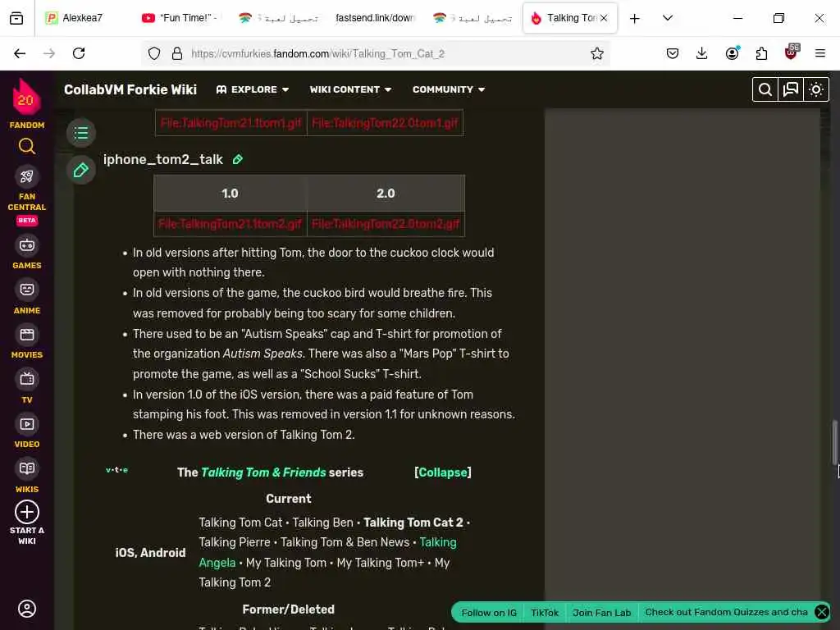The image size is (840, 630).
Task: Click the TikTok button in bottom bar
Action: (x=545, y=613)
